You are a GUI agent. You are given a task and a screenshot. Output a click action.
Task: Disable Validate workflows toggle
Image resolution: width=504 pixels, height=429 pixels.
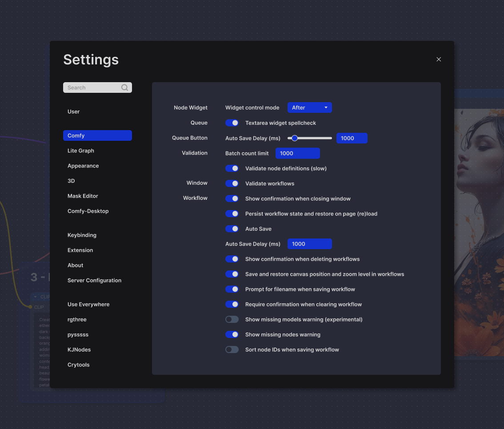coord(232,183)
